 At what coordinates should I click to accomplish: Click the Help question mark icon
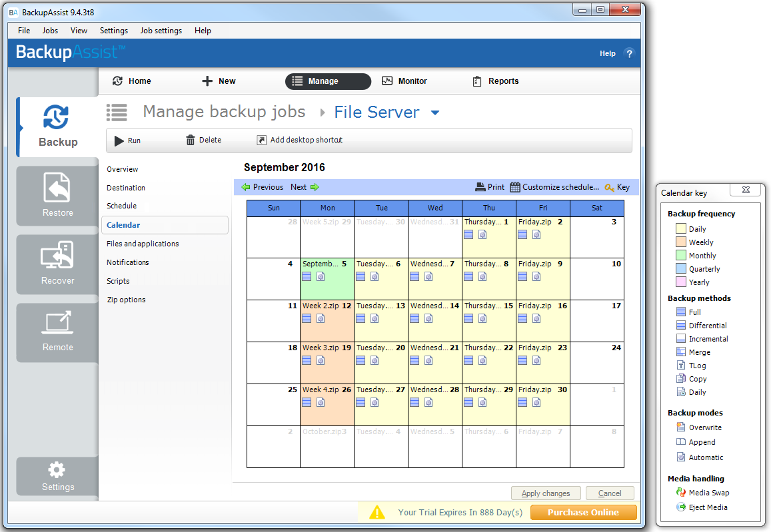coord(629,53)
